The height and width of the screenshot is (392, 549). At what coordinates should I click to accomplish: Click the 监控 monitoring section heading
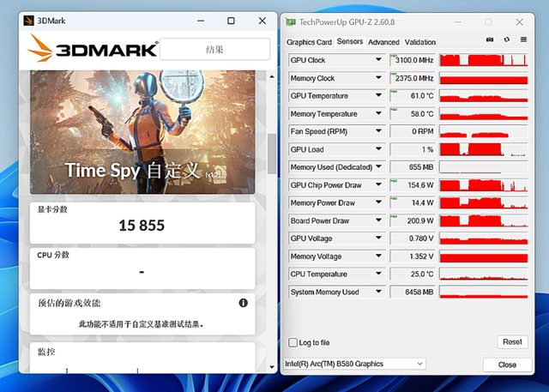click(x=46, y=352)
